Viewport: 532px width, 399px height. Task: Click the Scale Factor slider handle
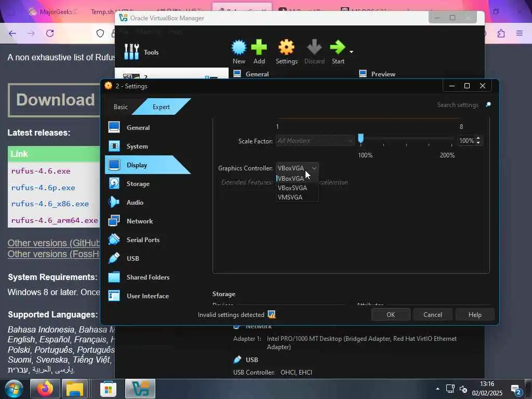(x=361, y=138)
